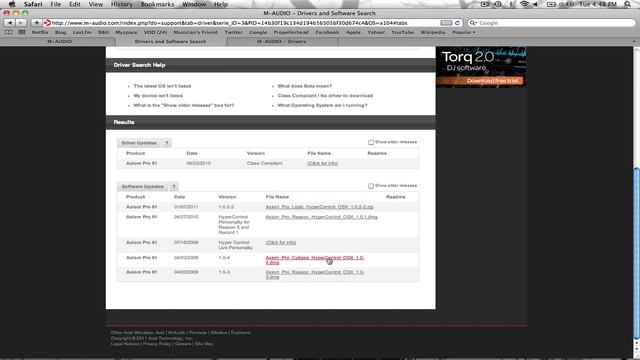The image size is (640, 360).
Task: Click the Software Updates tab label
Action: pyautogui.click(x=142, y=187)
